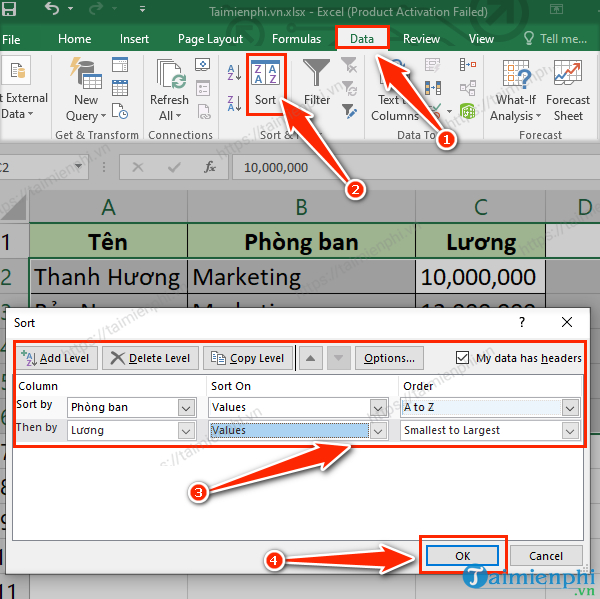Image resolution: width=600 pixels, height=599 pixels.
Task: Click the Connections icon in Connections group
Action: (203, 65)
